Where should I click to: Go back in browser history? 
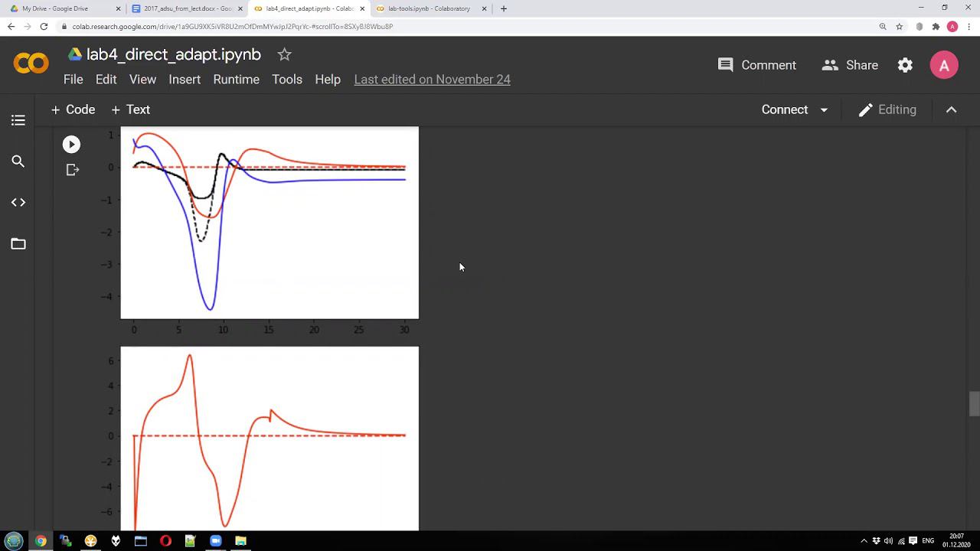[x=11, y=26]
